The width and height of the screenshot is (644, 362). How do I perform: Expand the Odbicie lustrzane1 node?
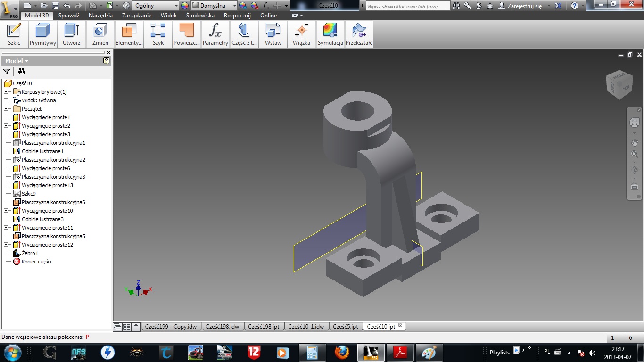click(6, 151)
